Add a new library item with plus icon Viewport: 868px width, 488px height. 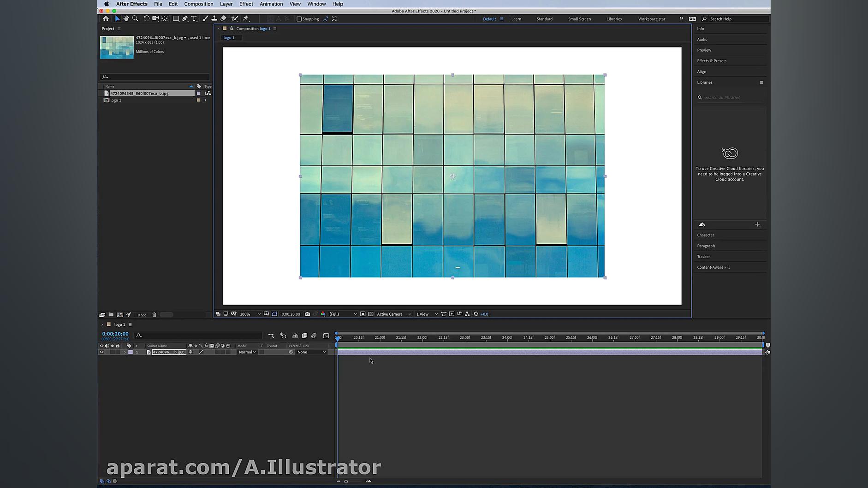point(757,224)
